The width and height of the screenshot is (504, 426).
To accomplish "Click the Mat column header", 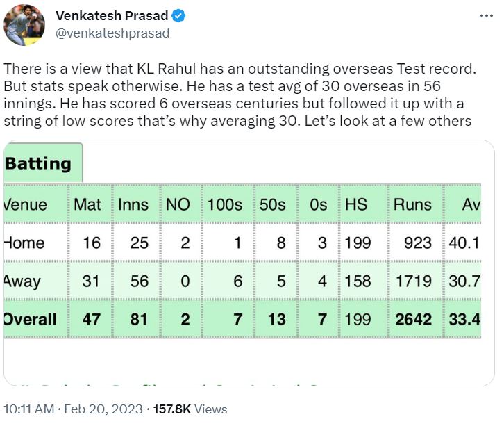I will click(x=87, y=204).
